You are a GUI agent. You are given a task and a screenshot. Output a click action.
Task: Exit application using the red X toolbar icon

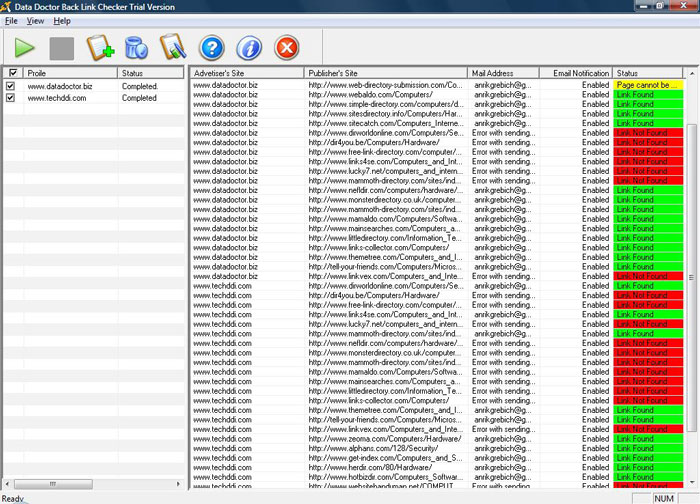coord(287,48)
